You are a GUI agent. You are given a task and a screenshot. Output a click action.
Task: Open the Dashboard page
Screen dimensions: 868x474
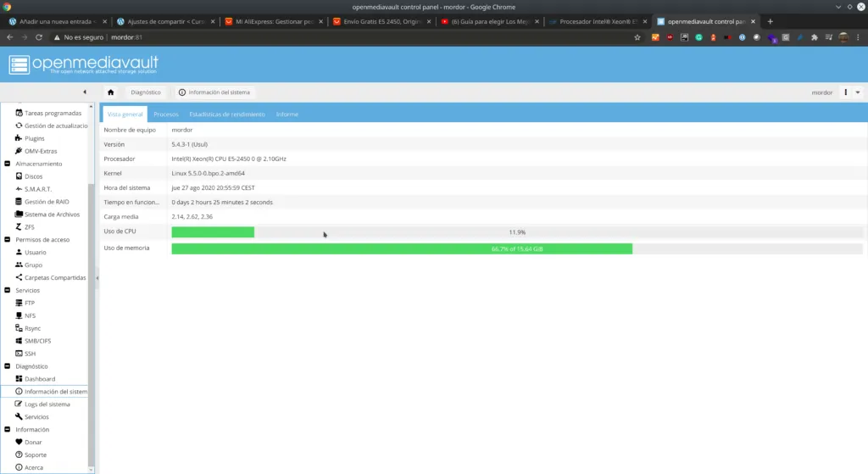[39, 379]
